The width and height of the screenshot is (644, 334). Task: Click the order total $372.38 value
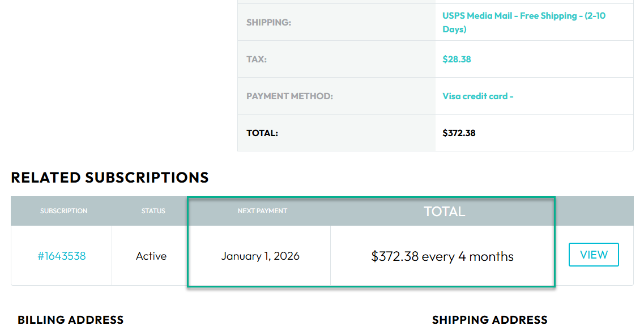(459, 133)
